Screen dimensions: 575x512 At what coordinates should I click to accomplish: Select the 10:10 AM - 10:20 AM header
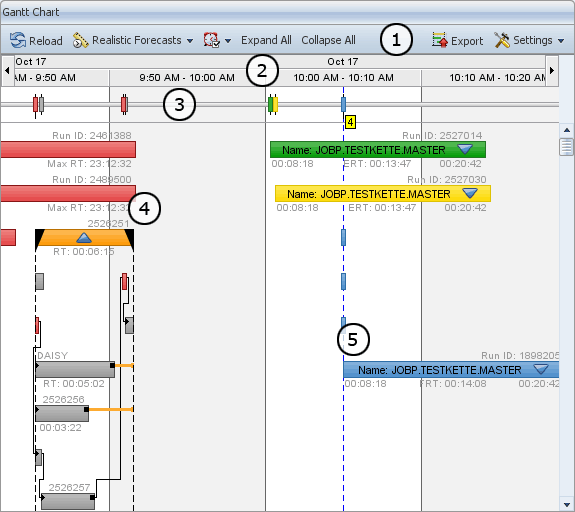click(x=484, y=78)
